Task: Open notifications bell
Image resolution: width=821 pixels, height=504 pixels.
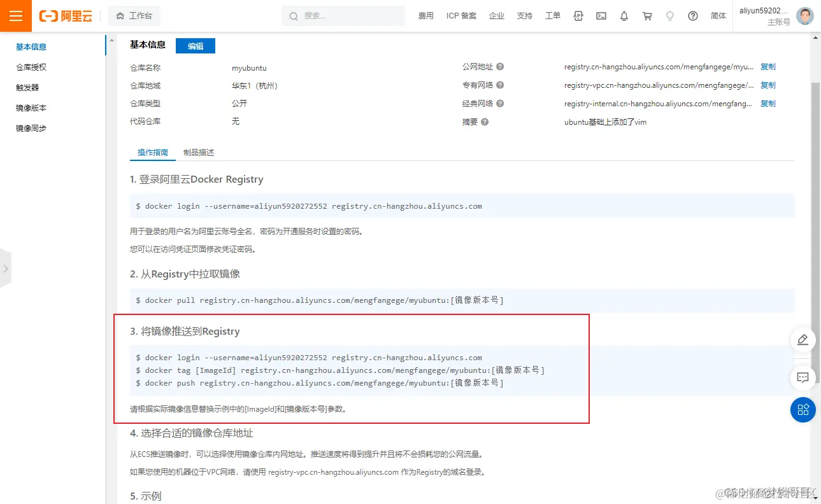Action: coord(624,16)
